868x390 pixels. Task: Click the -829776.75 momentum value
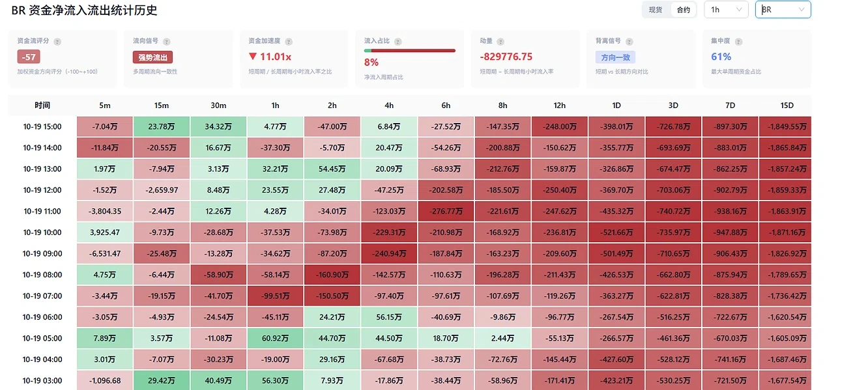(506, 57)
